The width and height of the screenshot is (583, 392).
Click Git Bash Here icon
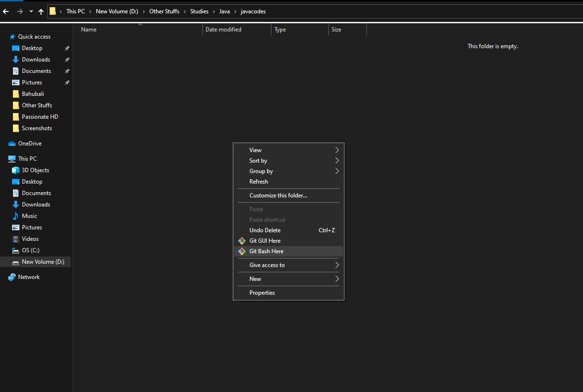coord(242,251)
